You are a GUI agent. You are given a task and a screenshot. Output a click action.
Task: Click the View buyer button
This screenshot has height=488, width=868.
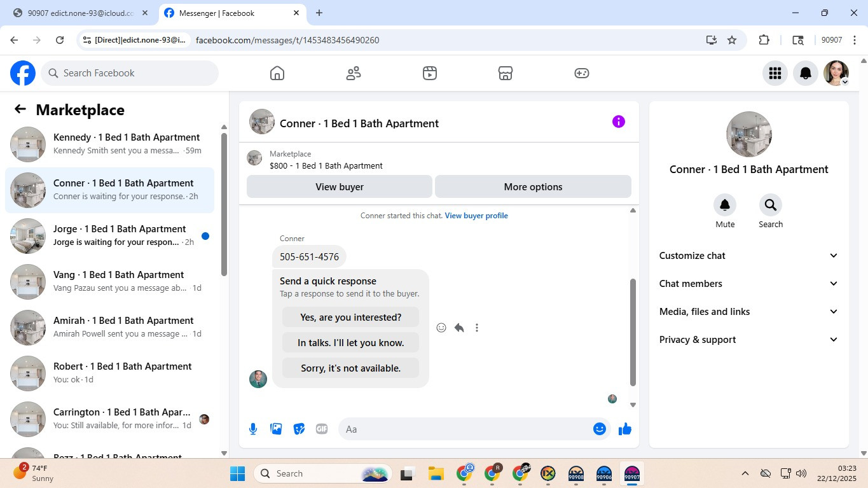pyautogui.click(x=340, y=187)
